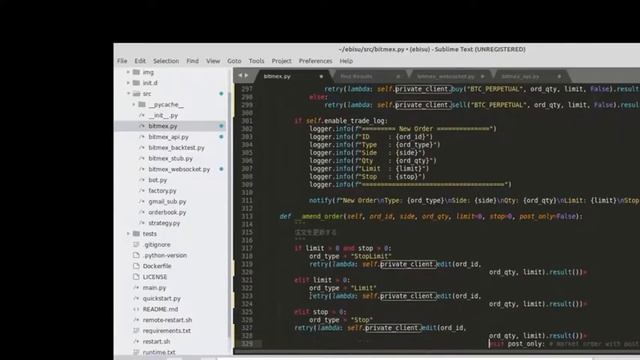Click the __pycache__ folder icon
Screen dimensions: 640x360
[x=142, y=104]
